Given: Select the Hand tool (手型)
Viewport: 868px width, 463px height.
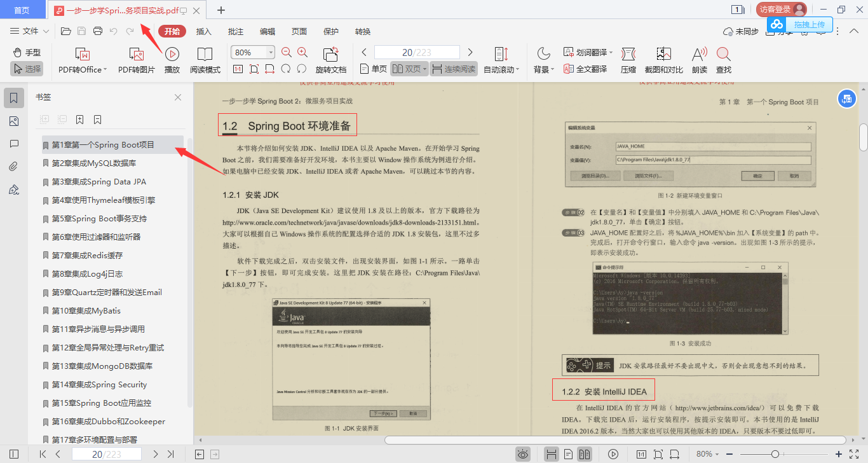Looking at the screenshot, I should 27,52.
